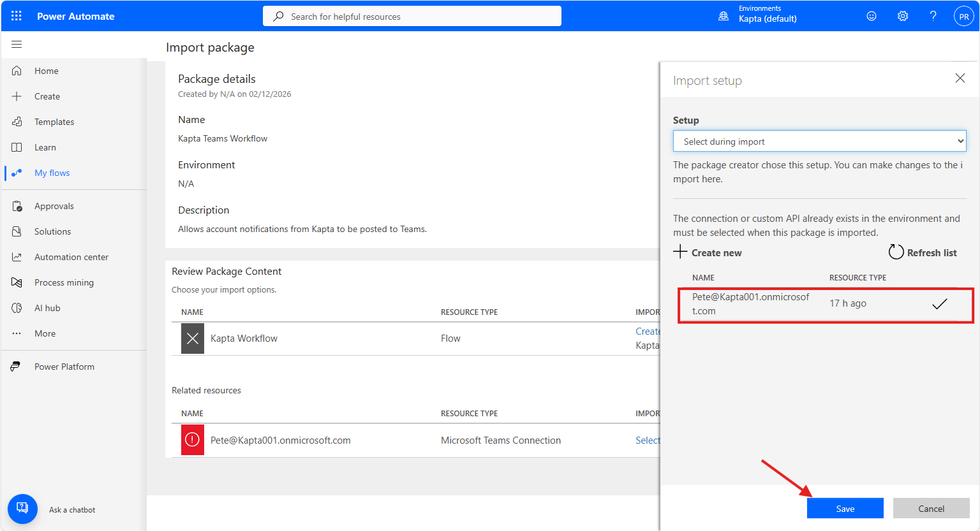Click the Kapta Workflow X icon

click(x=192, y=338)
